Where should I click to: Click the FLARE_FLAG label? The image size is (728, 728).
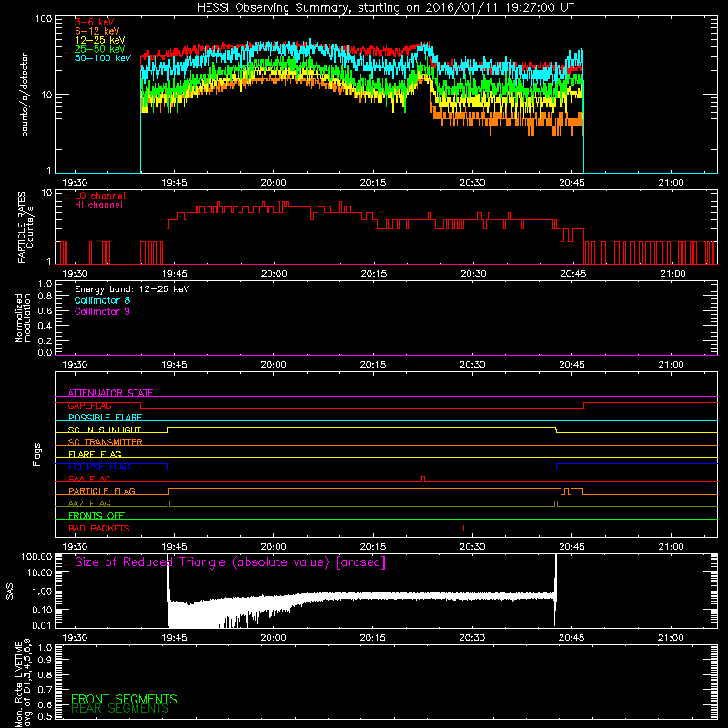95,454
